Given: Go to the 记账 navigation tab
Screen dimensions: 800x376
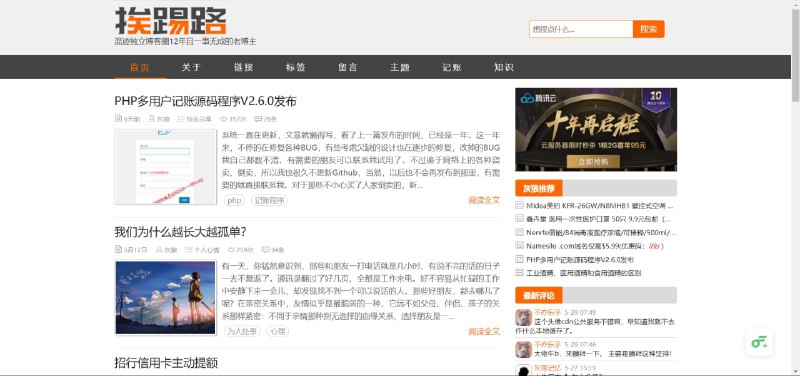Looking at the screenshot, I should click(x=452, y=67).
